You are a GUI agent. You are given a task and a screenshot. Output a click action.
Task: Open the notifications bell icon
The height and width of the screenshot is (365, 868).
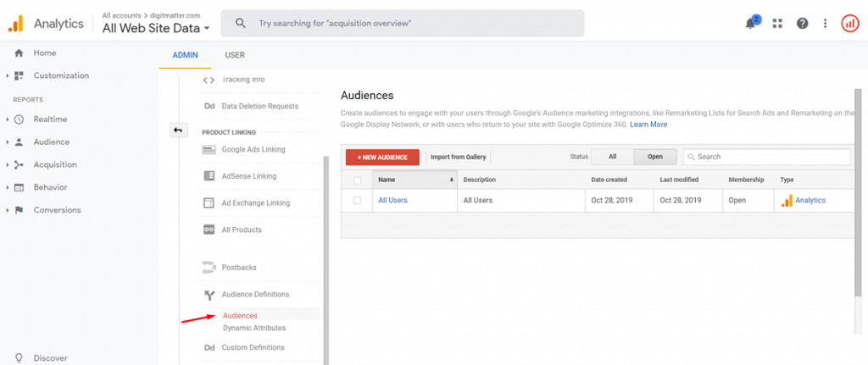click(751, 23)
